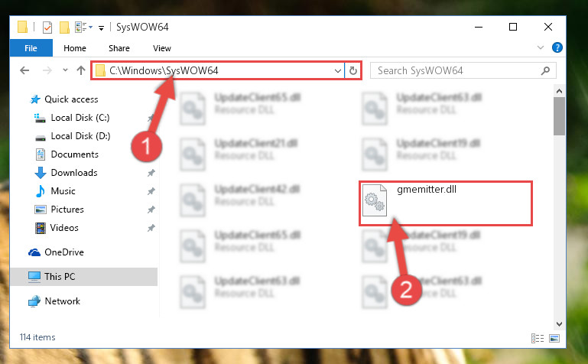This screenshot has height=364, width=588.
Task: Switch to large icons view layout
Action: [x=554, y=338]
